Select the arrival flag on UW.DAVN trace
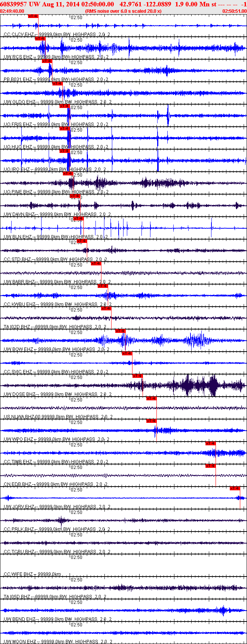 pyautogui.click(x=75, y=196)
